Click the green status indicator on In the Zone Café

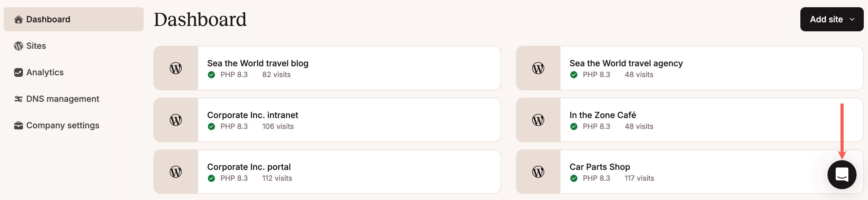click(574, 126)
